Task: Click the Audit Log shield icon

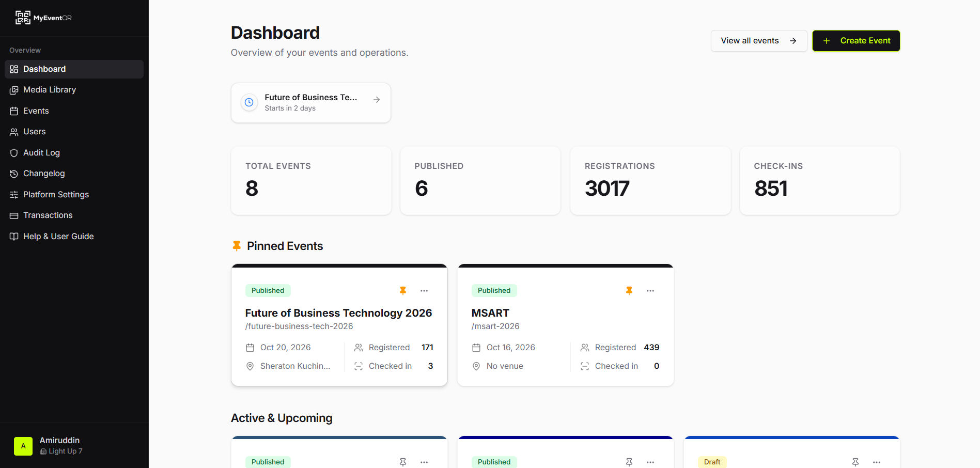Action: [14, 153]
